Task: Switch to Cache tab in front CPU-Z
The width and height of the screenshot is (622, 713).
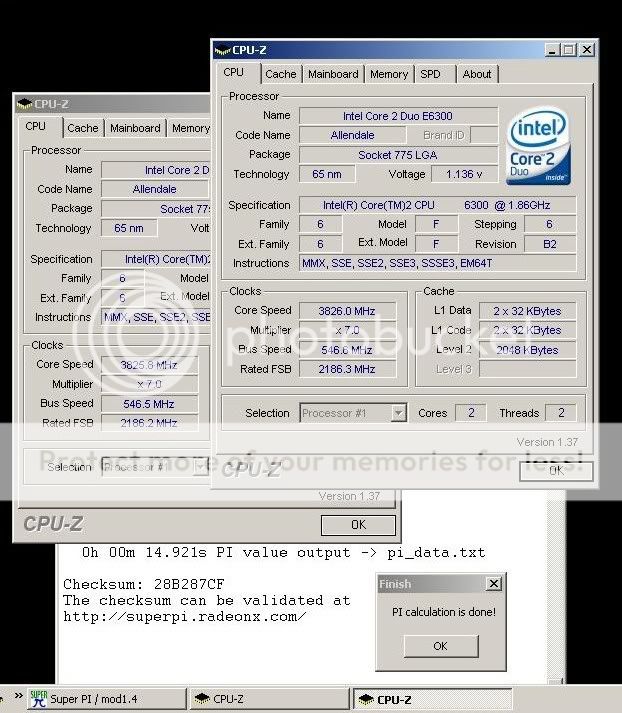Action: (x=281, y=74)
